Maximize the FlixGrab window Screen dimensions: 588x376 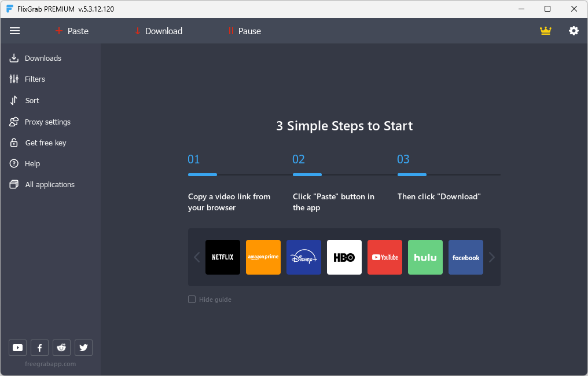(547, 9)
